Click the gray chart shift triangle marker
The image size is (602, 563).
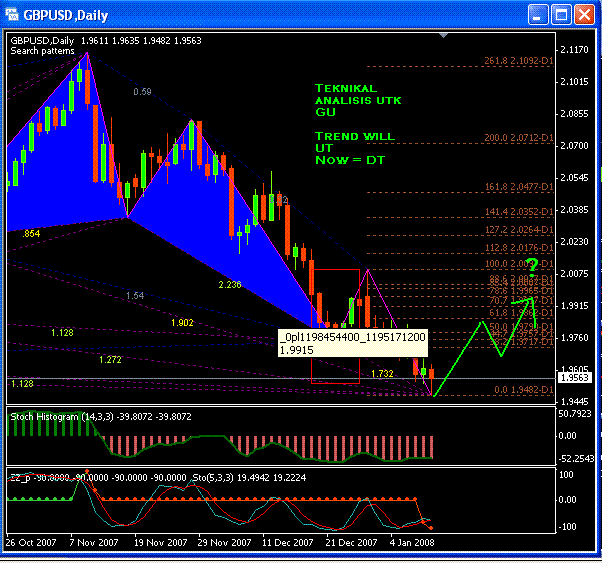coord(443,35)
